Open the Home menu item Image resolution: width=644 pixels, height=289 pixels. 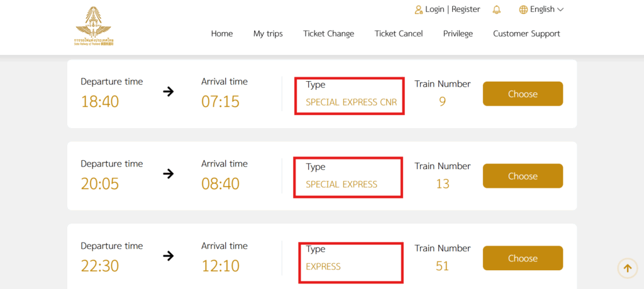pos(222,33)
